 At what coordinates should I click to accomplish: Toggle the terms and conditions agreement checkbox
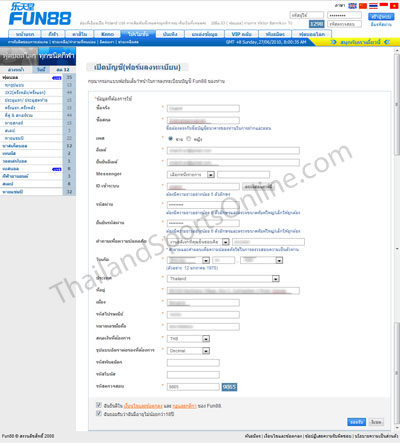[x=99, y=405]
